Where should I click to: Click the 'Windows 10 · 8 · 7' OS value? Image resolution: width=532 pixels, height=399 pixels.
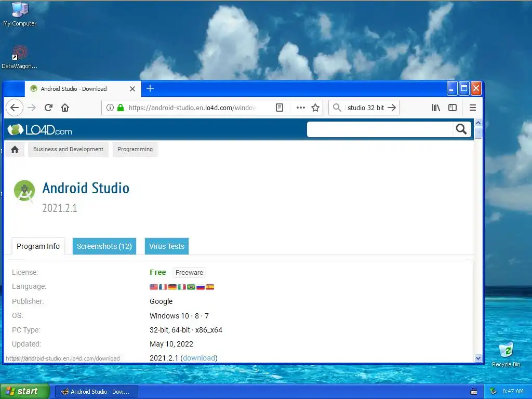179,316
